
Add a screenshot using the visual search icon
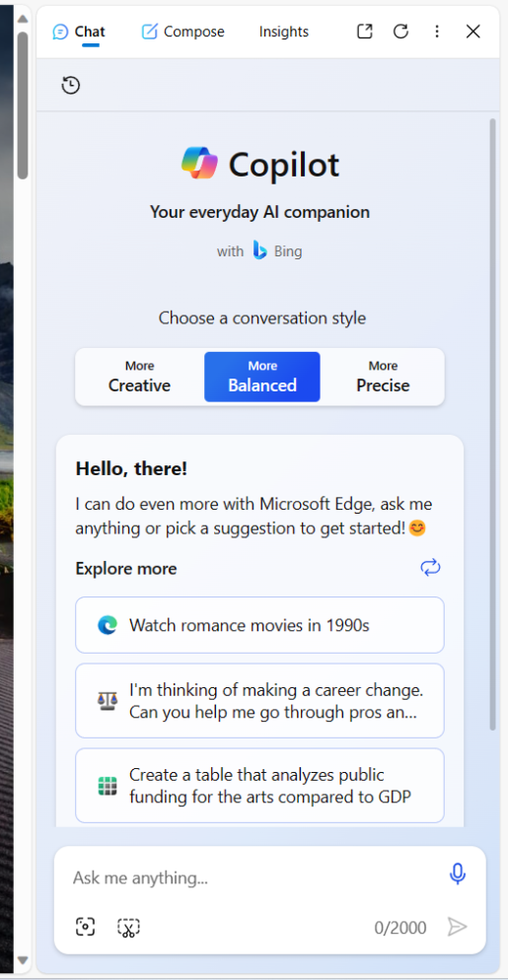click(x=85, y=926)
